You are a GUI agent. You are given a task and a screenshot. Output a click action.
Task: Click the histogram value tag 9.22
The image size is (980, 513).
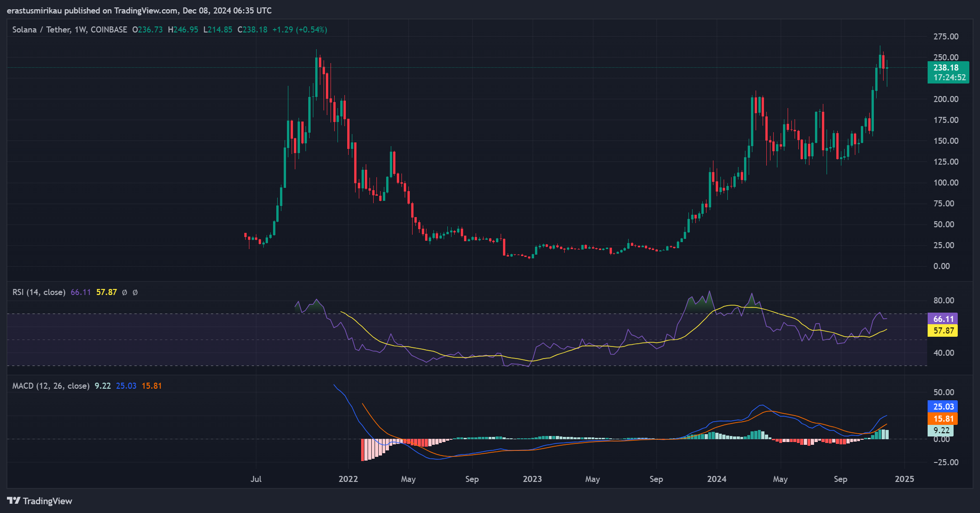tap(941, 430)
